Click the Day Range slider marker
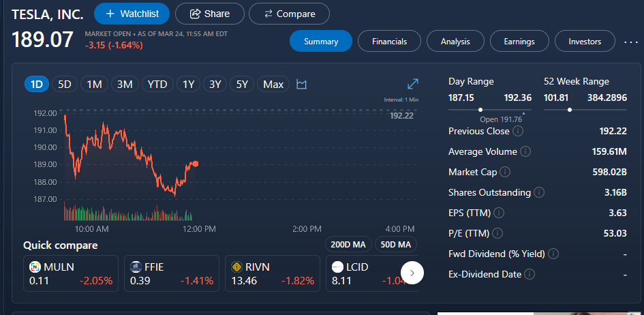This screenshot has height=315, width=644. 481,109
